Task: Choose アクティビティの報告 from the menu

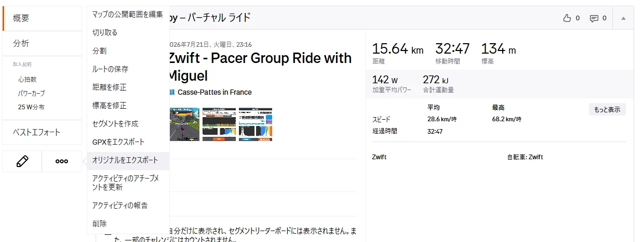Action: coord(128,205)
